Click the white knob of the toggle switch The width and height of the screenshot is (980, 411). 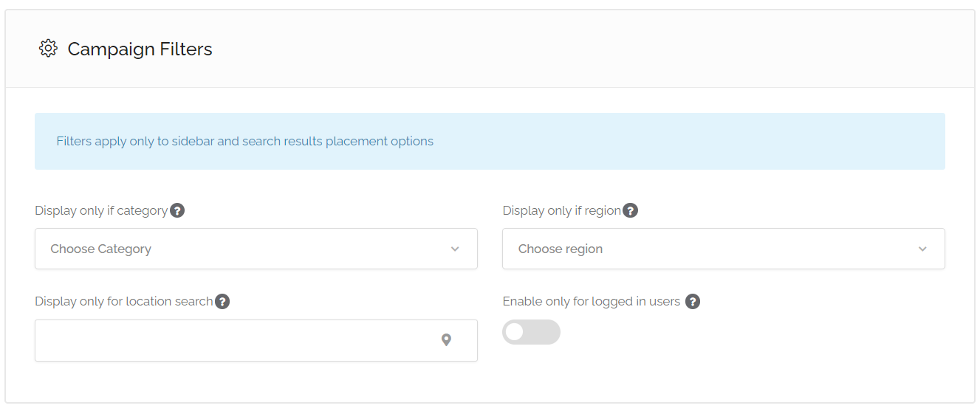point(515,332)
